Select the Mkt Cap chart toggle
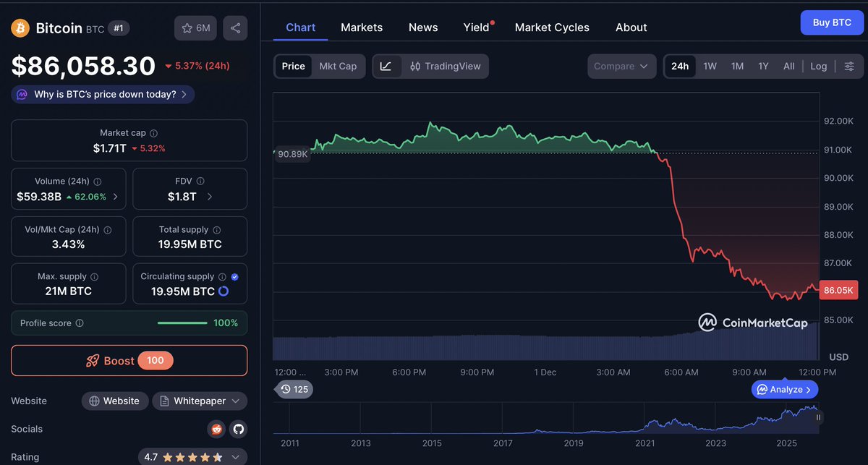The height and width of the screenshot is (465, 868). [x=338, y=66]
